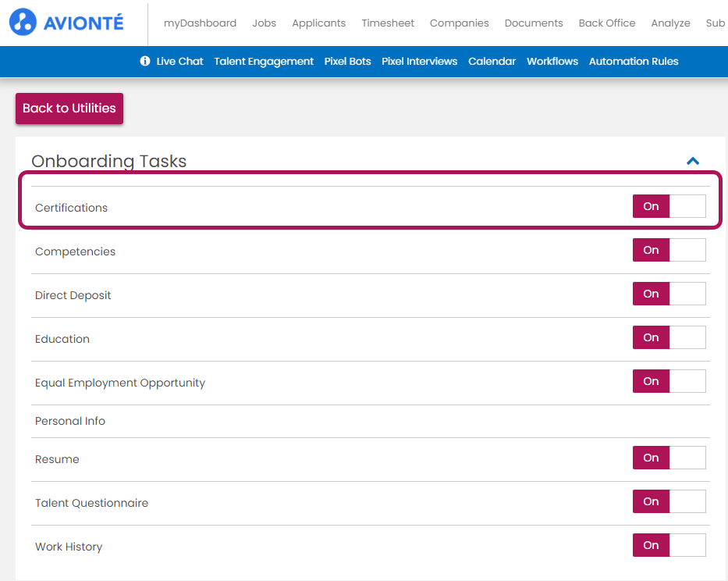Select Back Office in the top navigation

tap(606, 23)
